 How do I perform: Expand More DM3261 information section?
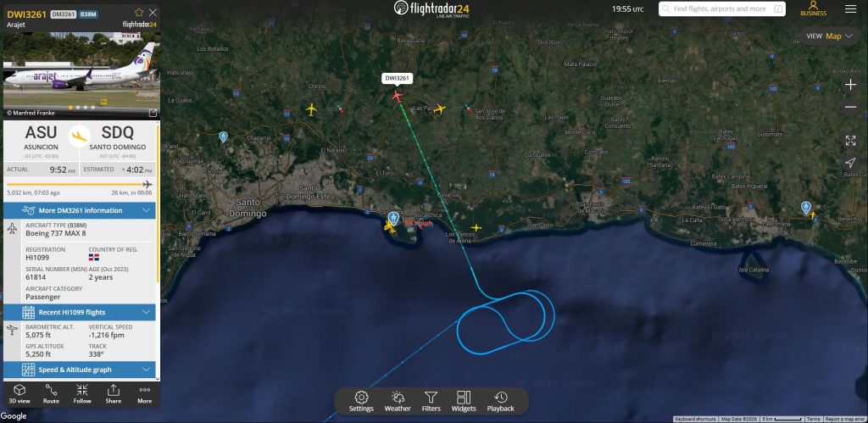pyautogui.click(x=80, y=210)
